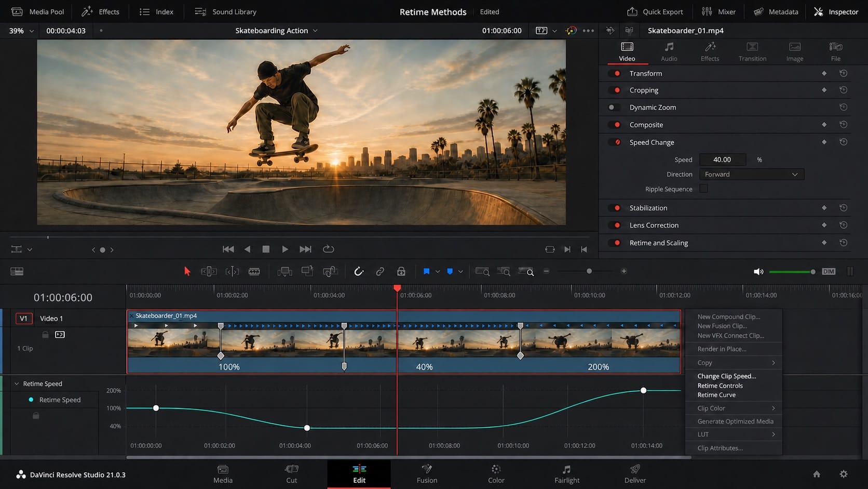
Task: Toggle timeline snapping magnet icon
Action: click(359, 271)
